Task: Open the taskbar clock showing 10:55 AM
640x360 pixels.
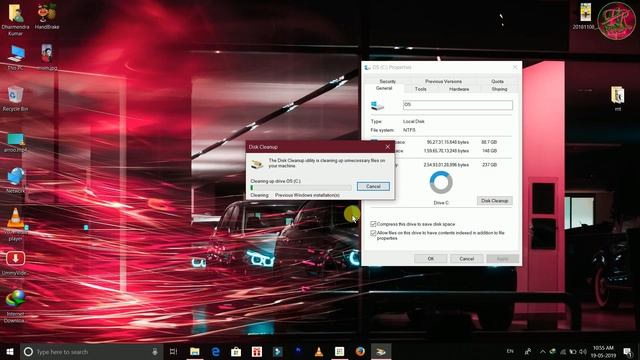Action: pos(603,351)
